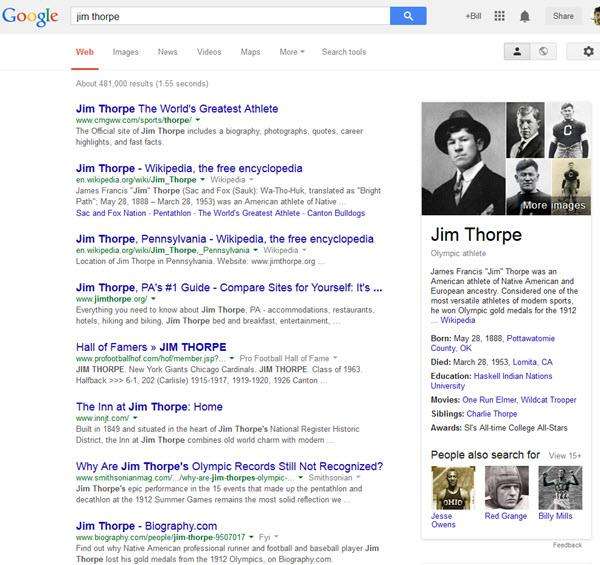600x565 pixels.
Task: Open Jim Thorpe, Pennsylvania Wikipedia result
Action: (x=225, y=239)
